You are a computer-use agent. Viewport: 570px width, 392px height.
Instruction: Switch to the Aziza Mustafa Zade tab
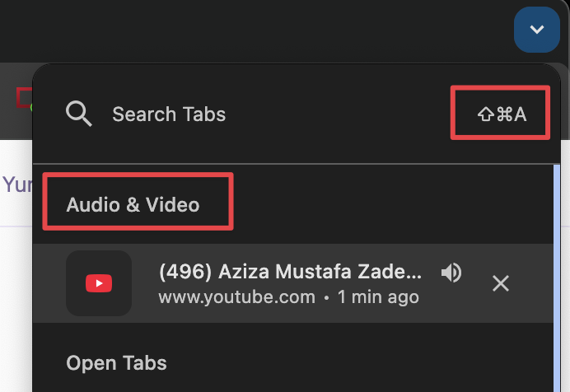tap(289, 272)
